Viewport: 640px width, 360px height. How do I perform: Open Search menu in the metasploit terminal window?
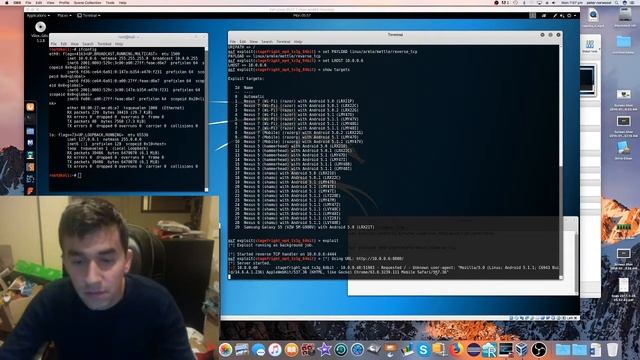267,42
